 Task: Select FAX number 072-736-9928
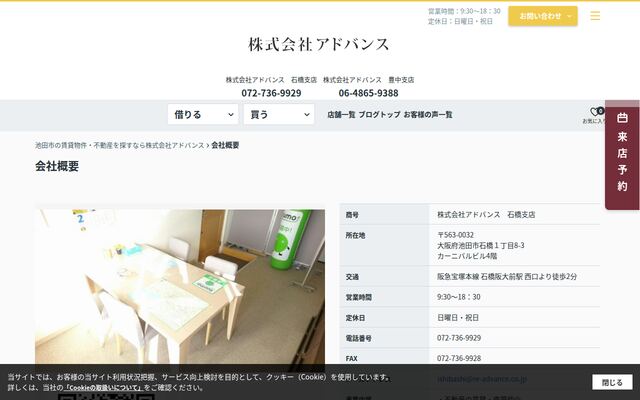459,358
